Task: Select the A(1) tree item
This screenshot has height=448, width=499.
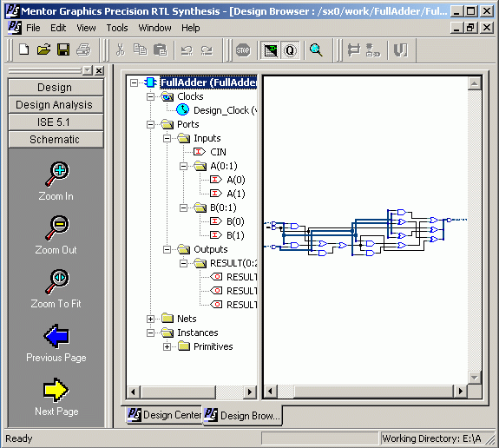Action: (x=236, y=194)
